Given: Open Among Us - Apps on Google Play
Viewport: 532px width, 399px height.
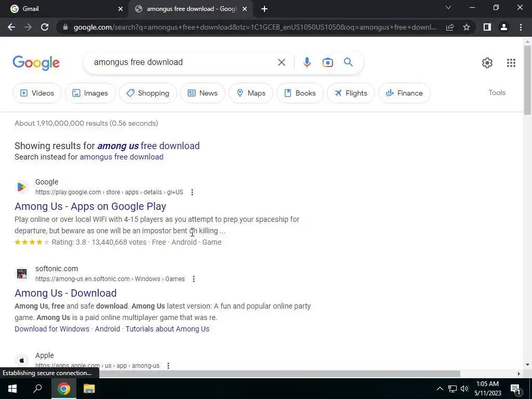Looking at the screenshot, I should click(x=90, y=206).
